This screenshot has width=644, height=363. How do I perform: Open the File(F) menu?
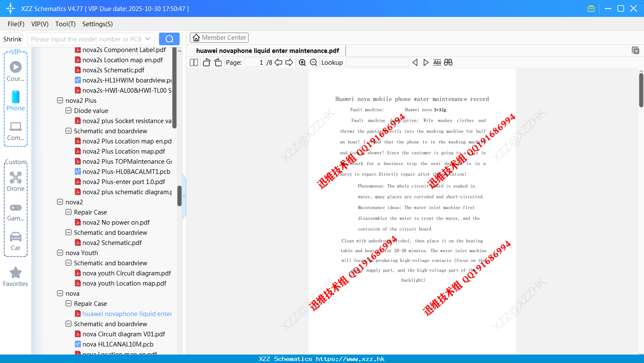16,24
